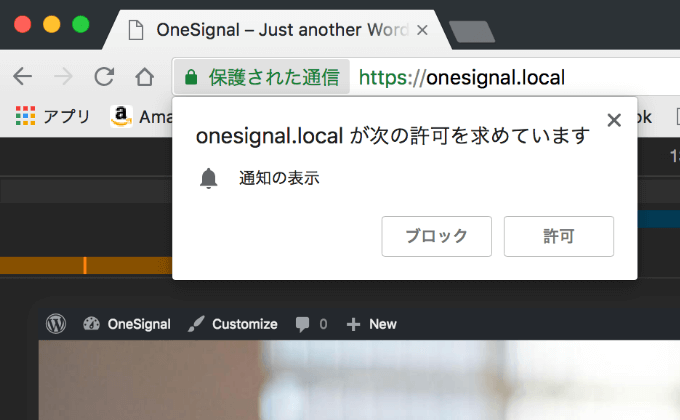Open the OneSignal dashboard menu item
Image resolution: width=680 pixels, height=420 pixels.
pos(127,324)
